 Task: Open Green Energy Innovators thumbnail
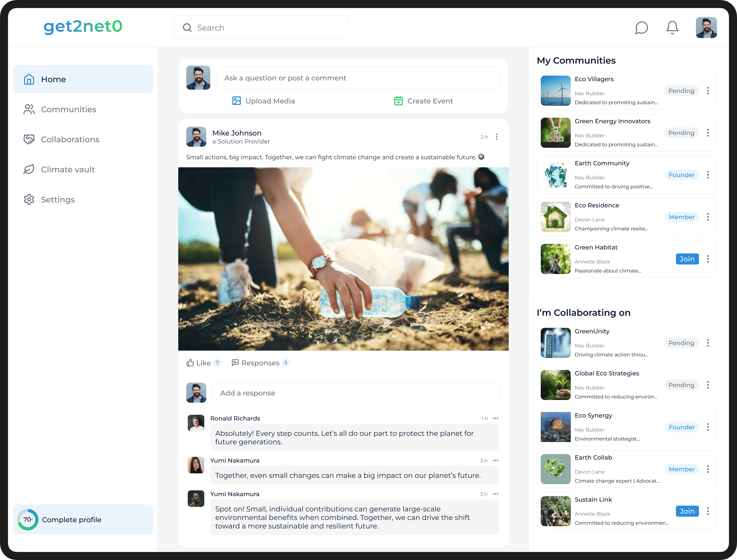tap(556, 133)
